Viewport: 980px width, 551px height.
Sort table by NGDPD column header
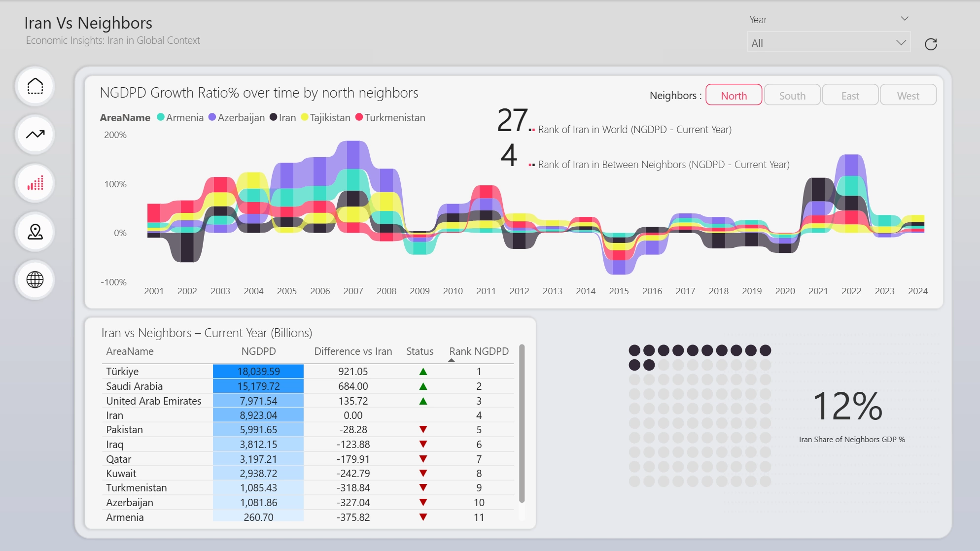click(x=258, y=351)
